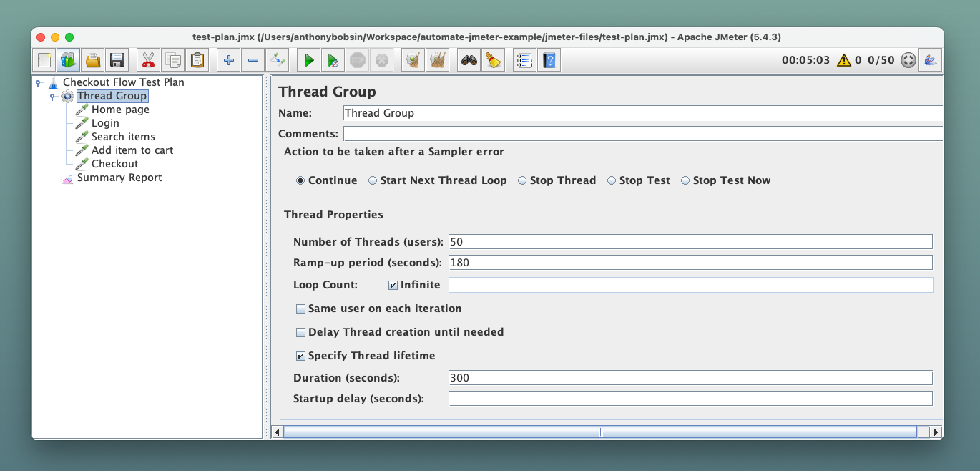The width and height of the screenshot is (980, 471).
Task: Choose Start Next Thread Loop action
Action: pyautogui.click(x=373, y=180)
